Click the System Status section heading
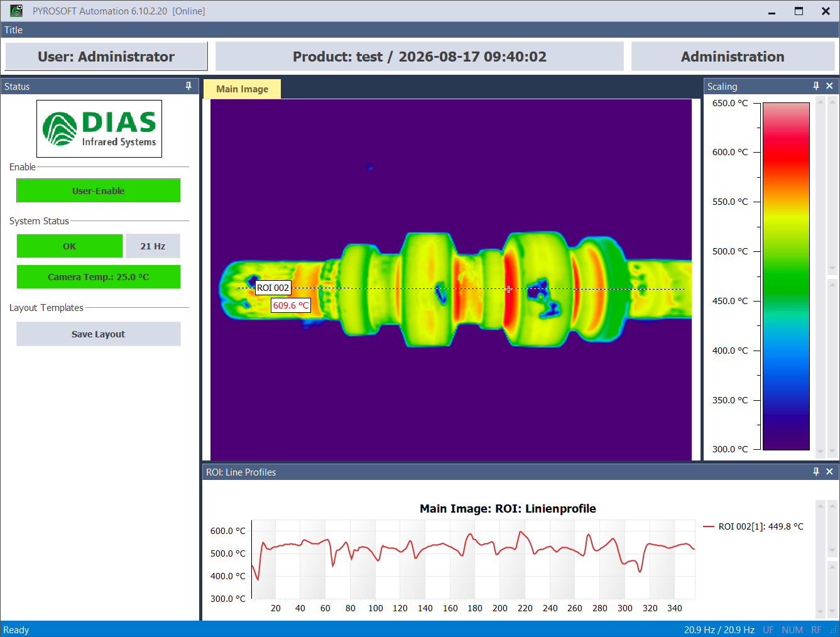The image size is (840, 637). 39,221
